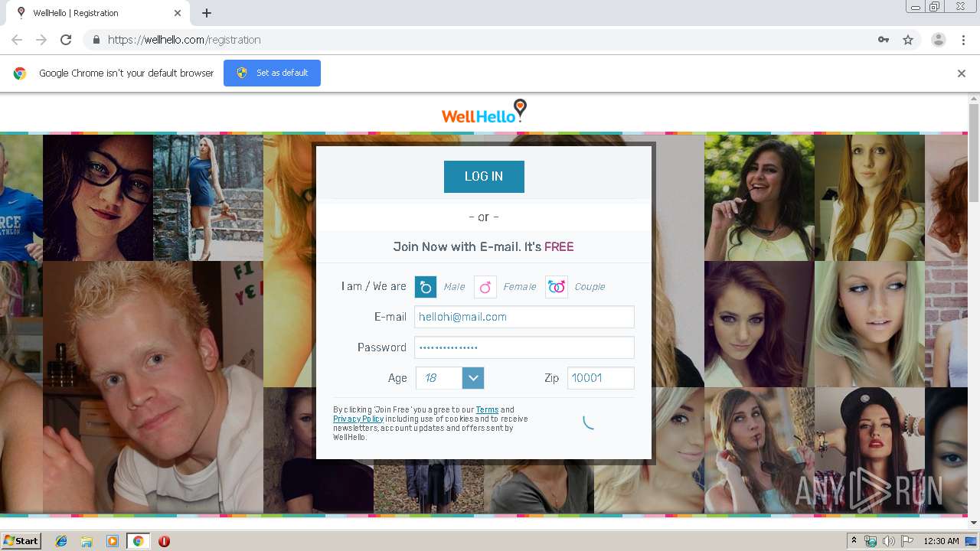The image size is (980, 551).
Task: Reload the page
Action: (x=66, y=40)
